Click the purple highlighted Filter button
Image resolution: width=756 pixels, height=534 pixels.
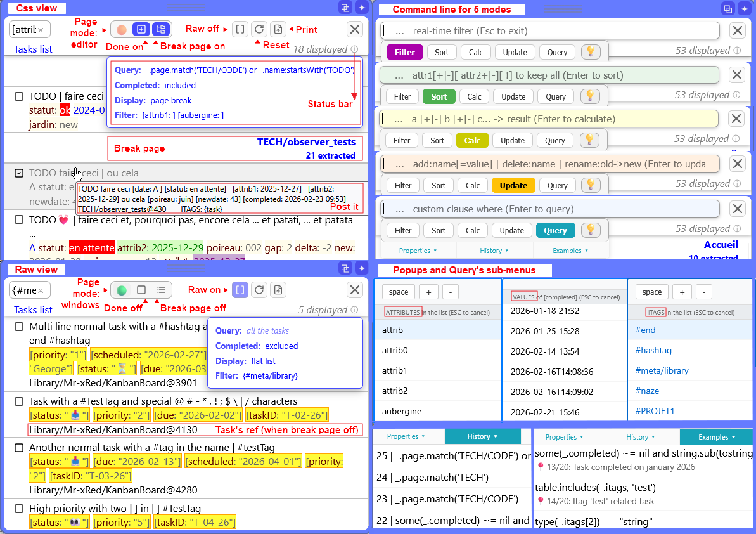click(x=404, y=53)
